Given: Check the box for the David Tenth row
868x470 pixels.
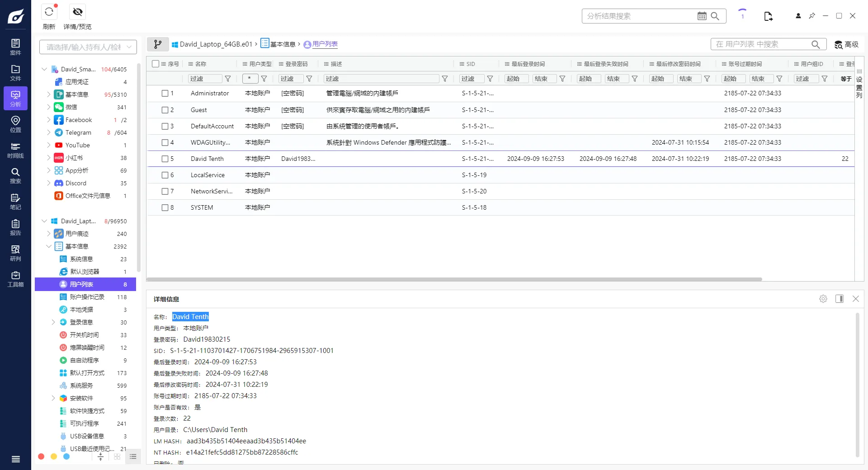Looking at the screenshot, I should point(165,159).
